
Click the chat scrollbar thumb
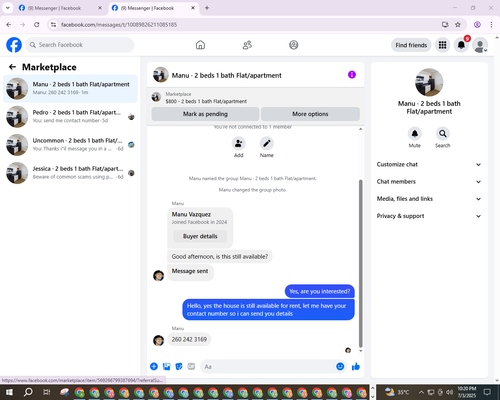pyautogui.click(x=360, y=263)
